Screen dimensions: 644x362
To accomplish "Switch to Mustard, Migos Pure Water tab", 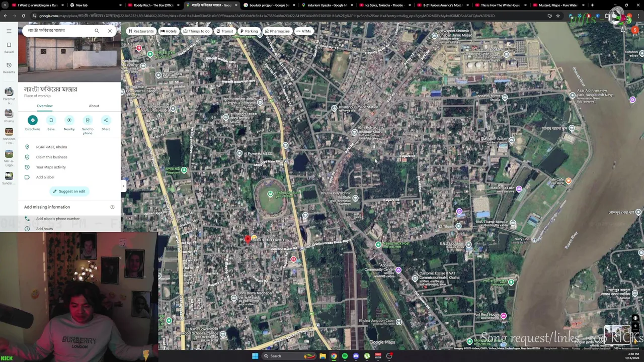I will click(558, 5).
